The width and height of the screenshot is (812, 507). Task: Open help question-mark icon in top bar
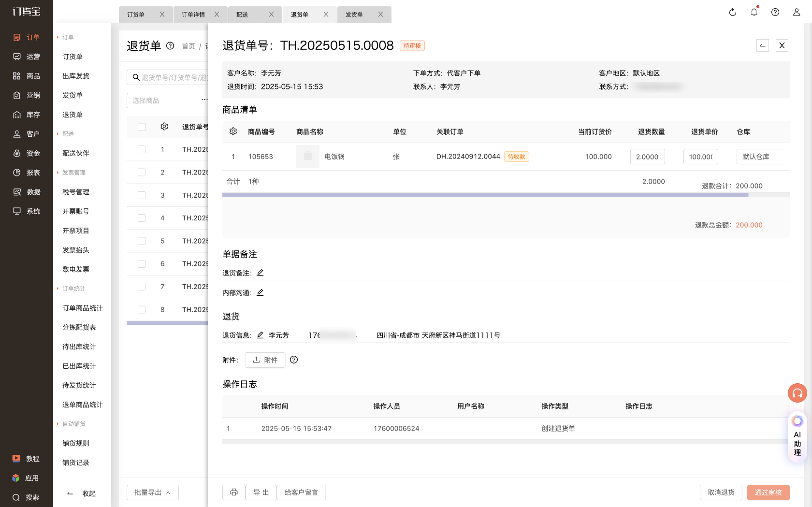pos(775,13)
